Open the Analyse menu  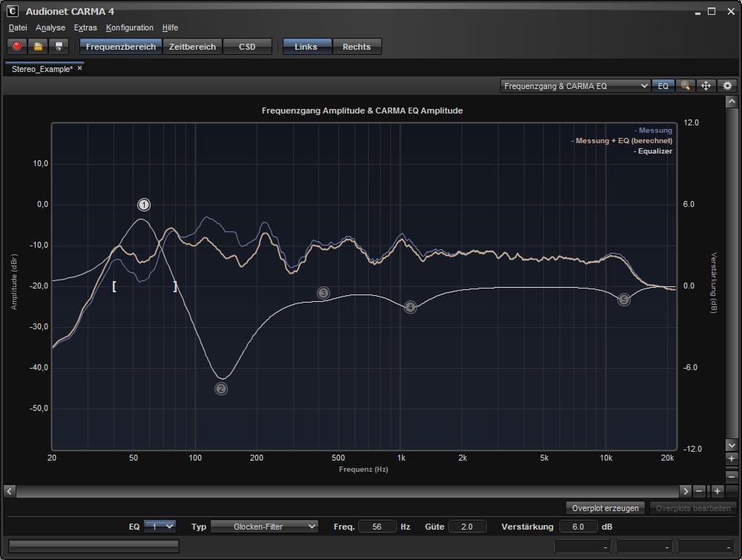point(50,27)
